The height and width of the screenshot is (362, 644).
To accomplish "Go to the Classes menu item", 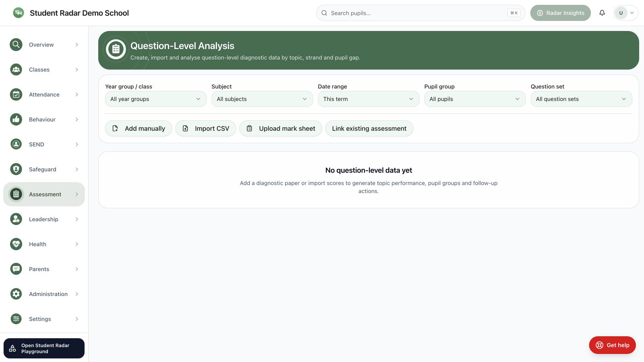I will click(44, 70).
